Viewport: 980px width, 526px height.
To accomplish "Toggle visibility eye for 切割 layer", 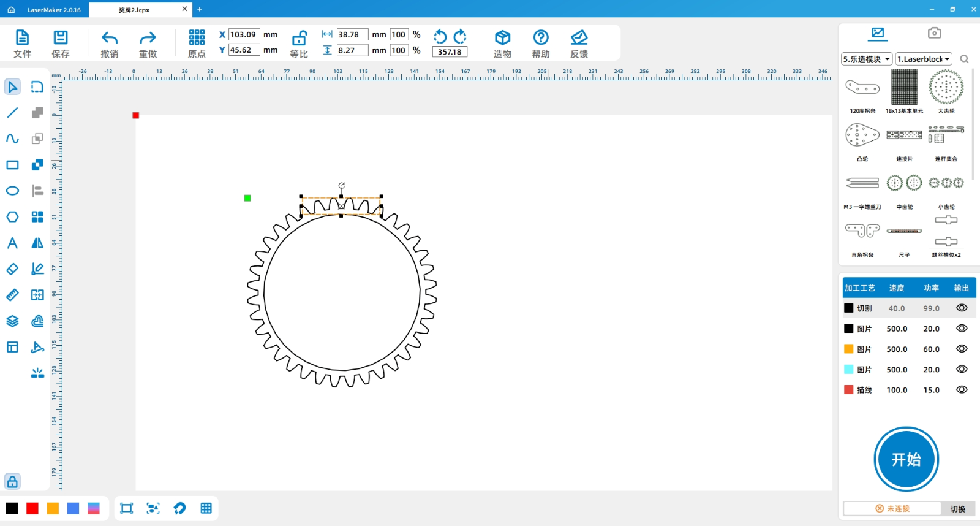I will tap(962, 308).
